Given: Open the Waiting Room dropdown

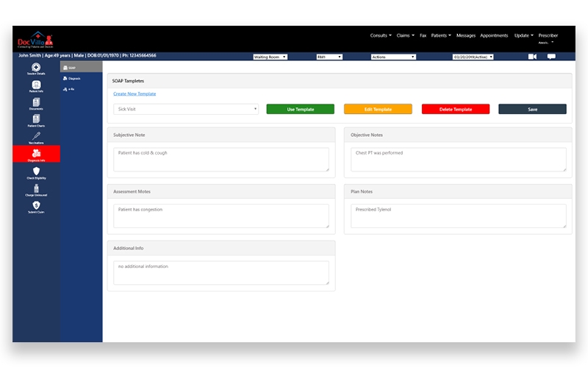Looking at the screenshot, I should (270, 57).
